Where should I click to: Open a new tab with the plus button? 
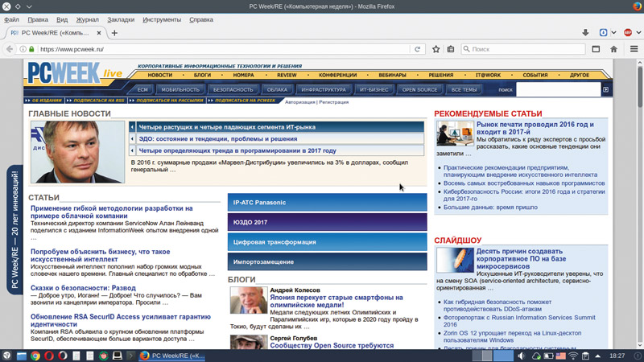114,33
